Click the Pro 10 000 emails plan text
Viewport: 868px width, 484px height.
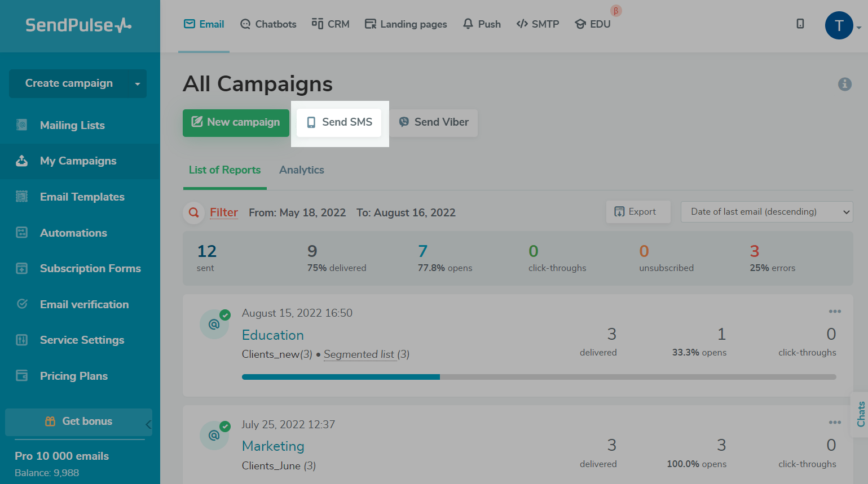[x=62, y=456]
